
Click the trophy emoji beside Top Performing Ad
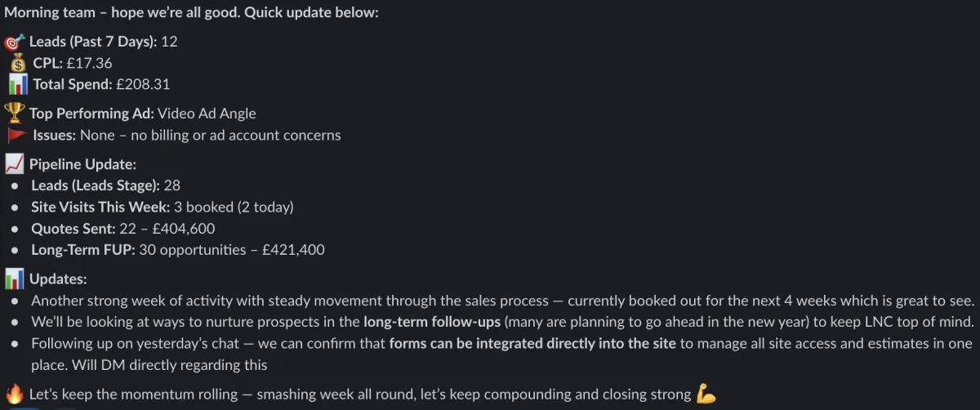15,114
